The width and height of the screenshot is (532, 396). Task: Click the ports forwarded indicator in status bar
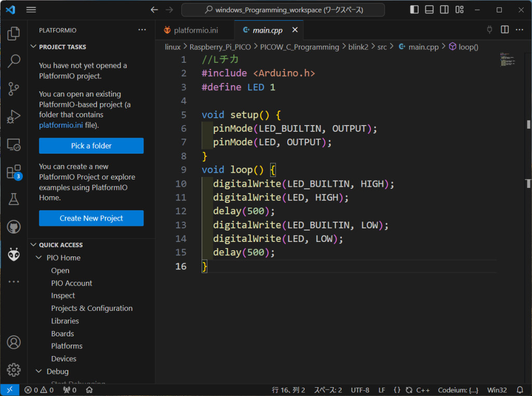70,390
